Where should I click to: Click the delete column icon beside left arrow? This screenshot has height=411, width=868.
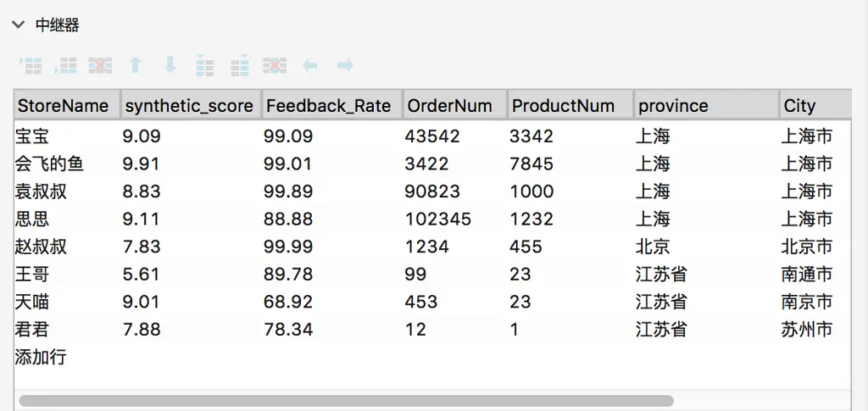click(x=275, y=65)
